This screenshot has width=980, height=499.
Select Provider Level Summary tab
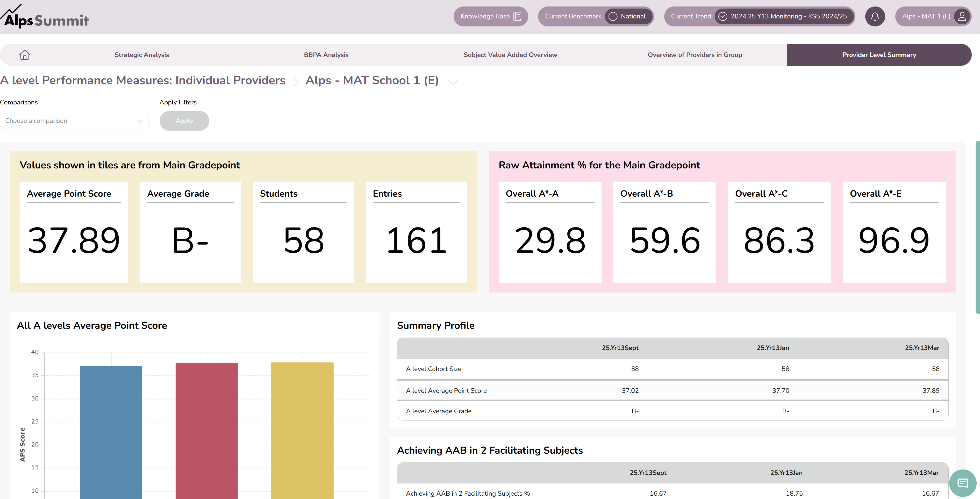pyautogui.click(x=879, y=55)
